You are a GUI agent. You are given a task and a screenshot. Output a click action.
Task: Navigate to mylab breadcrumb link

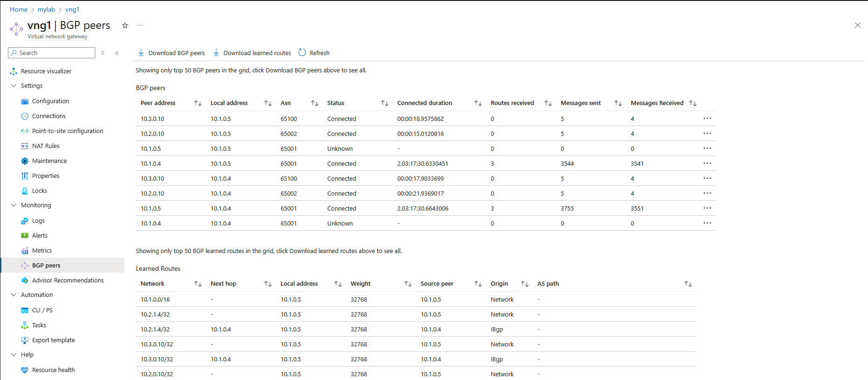tap(46, 10)
